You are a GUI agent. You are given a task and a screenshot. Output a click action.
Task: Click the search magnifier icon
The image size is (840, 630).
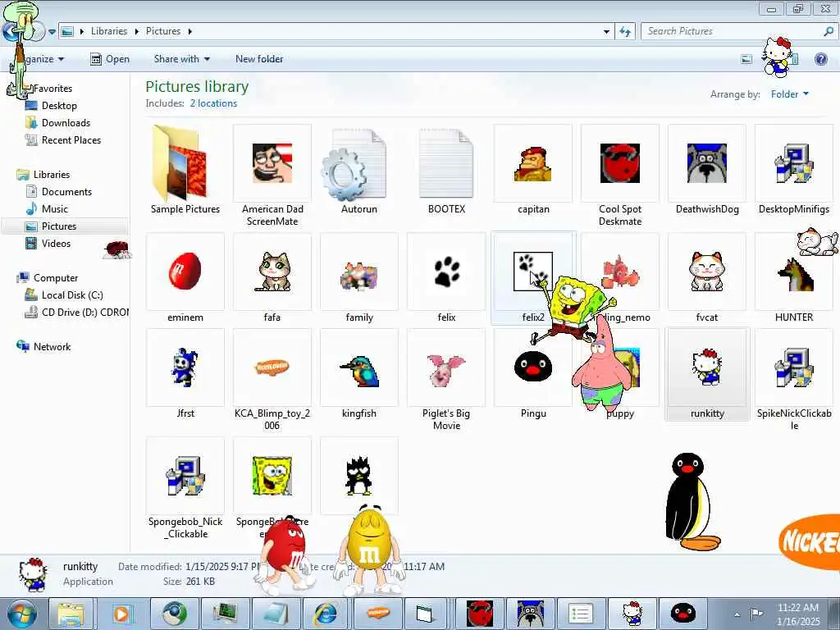click(829, 32)
